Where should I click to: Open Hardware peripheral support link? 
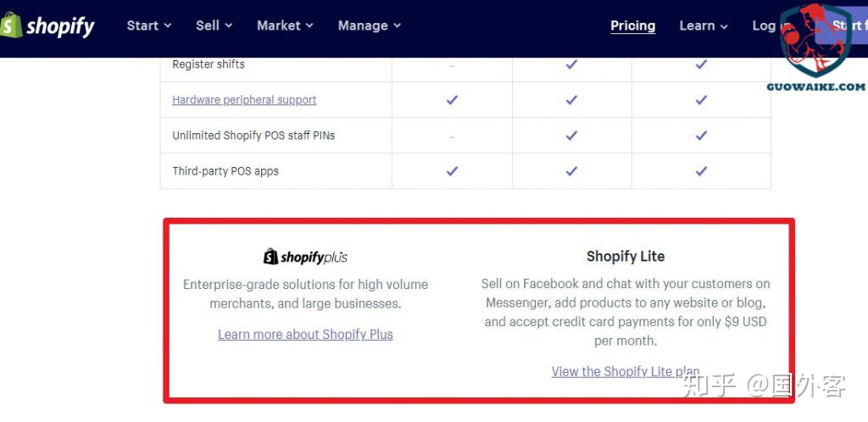[x=244, y=100]
